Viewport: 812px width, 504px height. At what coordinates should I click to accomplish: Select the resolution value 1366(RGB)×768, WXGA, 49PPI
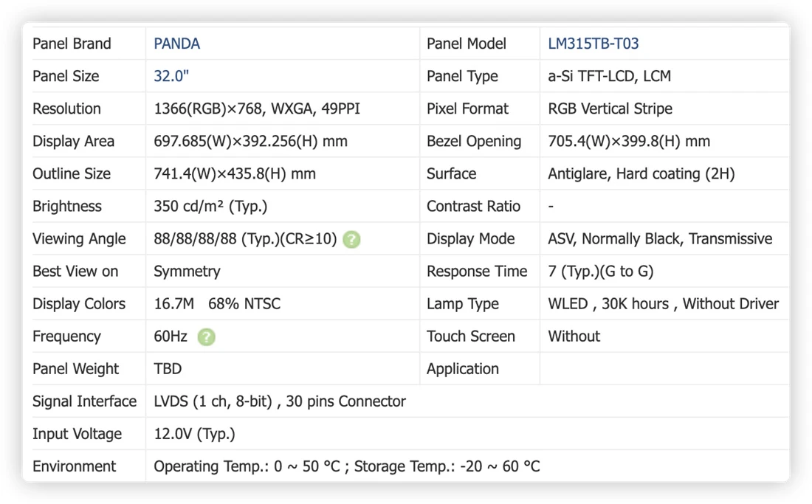click(x=256, y=108)
